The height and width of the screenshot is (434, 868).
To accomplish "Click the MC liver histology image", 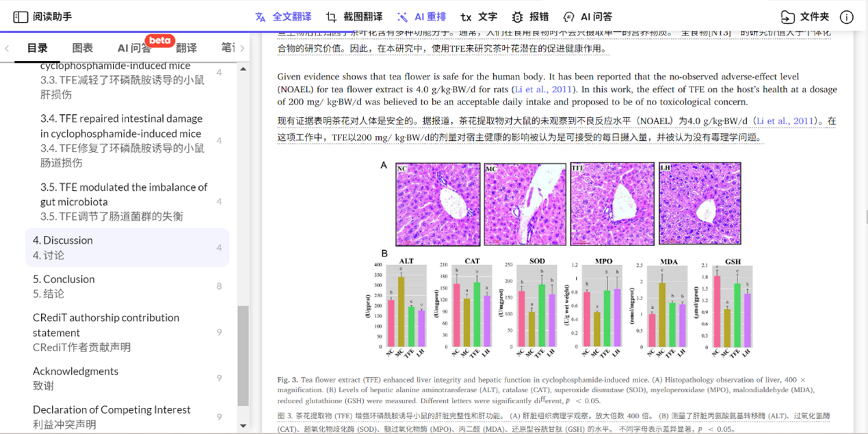I will tap(525, 204).
